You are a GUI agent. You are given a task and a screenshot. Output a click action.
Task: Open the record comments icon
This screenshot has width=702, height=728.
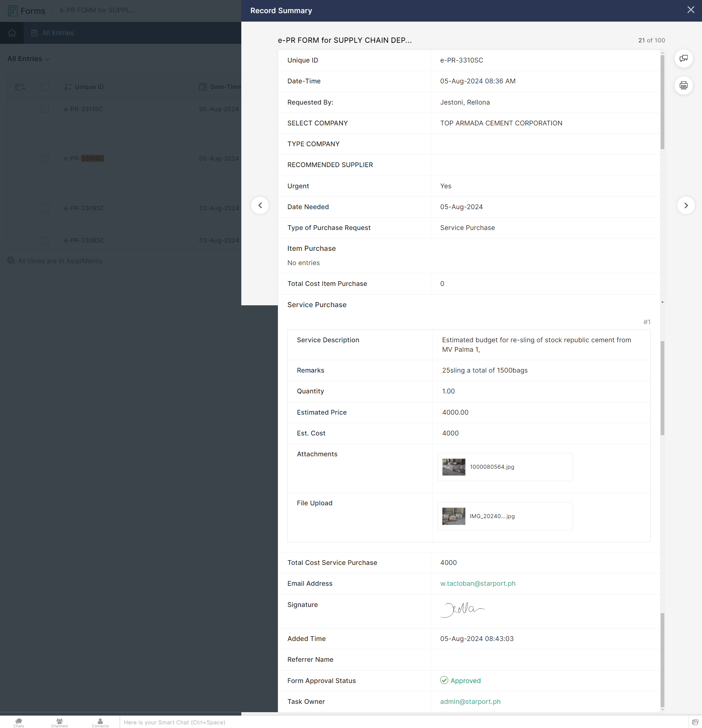683,59
